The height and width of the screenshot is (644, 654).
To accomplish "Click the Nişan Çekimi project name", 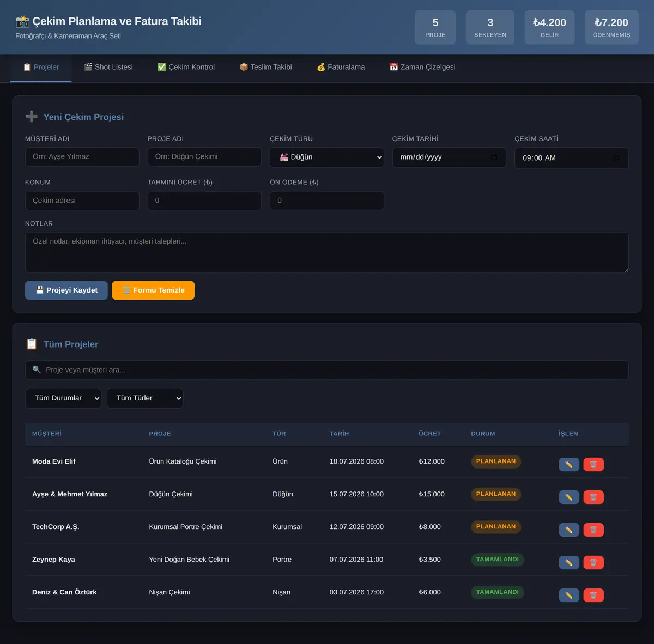I will click(169, 592).
